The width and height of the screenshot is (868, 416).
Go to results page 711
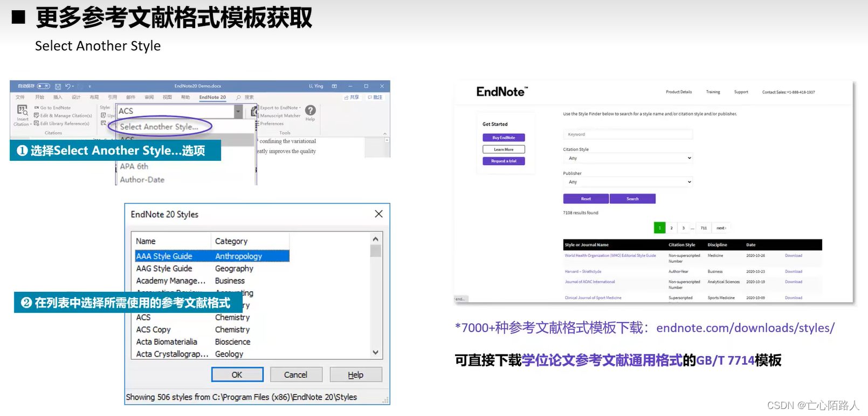click(704, 228)
